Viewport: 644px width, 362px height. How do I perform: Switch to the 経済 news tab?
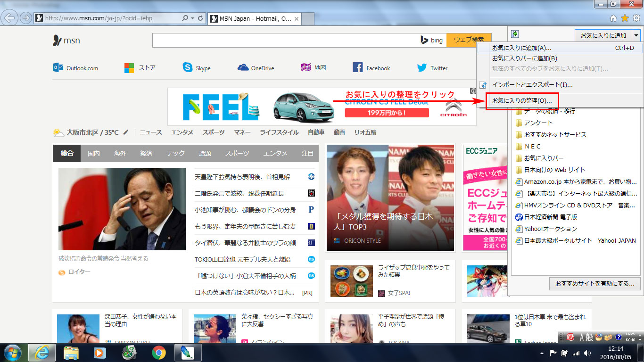146,153
